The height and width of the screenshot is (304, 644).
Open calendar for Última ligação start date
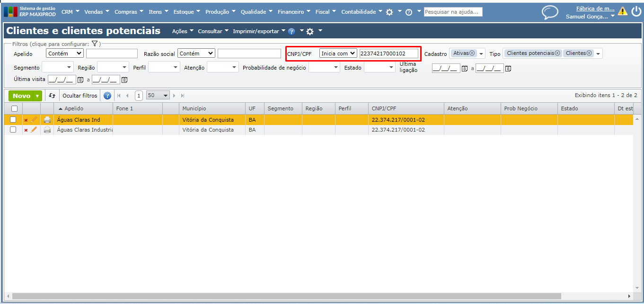[x=465, y=69]
